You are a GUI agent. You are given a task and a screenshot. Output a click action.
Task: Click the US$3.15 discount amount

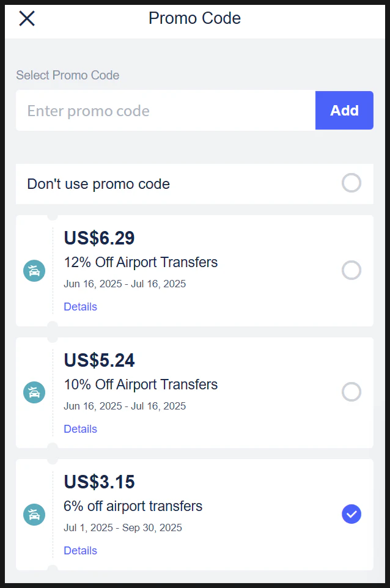pyautogui.click(x=99, y=482)
